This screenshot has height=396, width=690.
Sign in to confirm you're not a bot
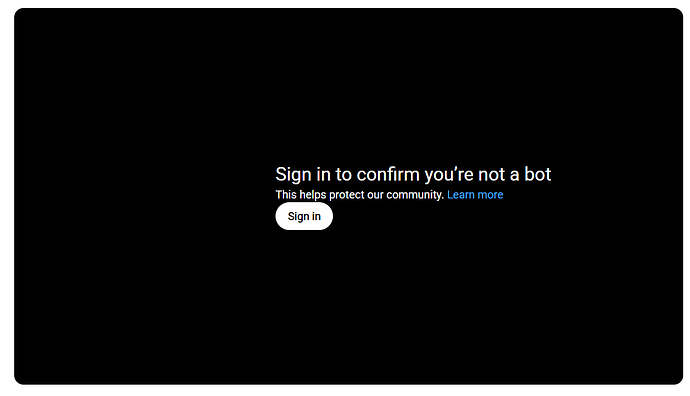[304, 216]
